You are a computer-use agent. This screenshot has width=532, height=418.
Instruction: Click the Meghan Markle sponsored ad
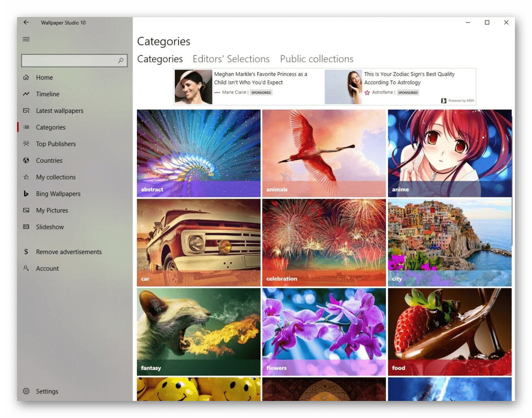pos(248,86)
